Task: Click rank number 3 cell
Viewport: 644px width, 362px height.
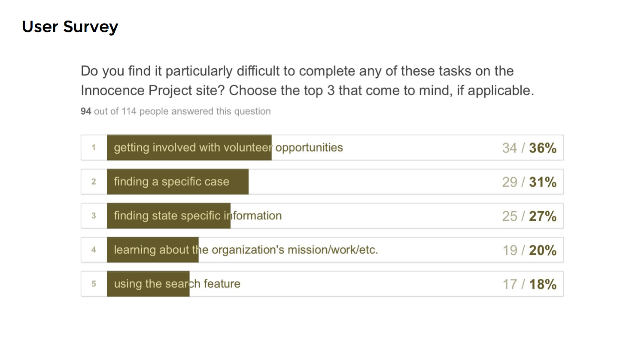Action: 94,216
